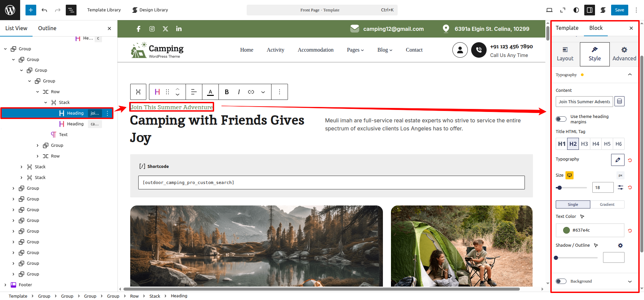Click the undo arrow icon

44,10
